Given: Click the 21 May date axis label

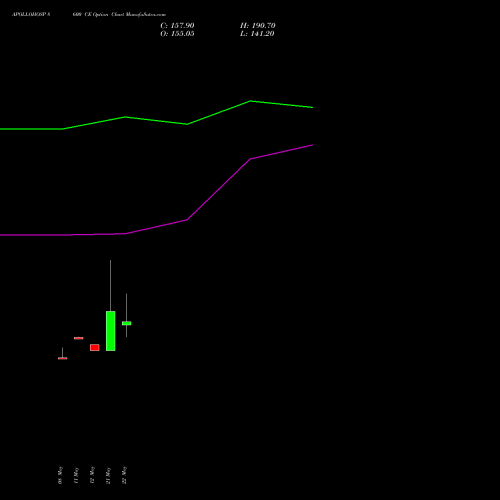Looking at the screenshot, I should pyautogui.click(x=108, y=475).
